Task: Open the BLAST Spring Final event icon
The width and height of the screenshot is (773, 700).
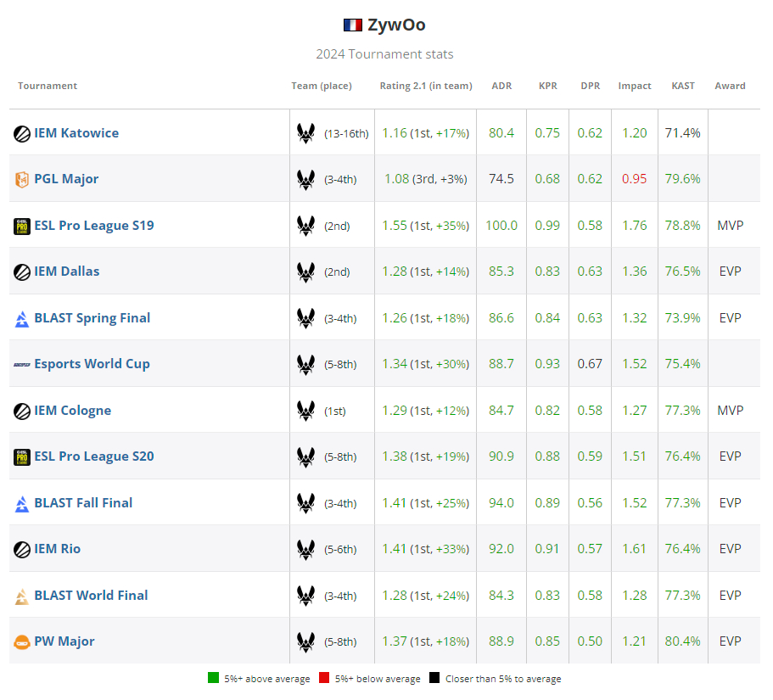Action: pyautogui.click(x=20, y=318)
